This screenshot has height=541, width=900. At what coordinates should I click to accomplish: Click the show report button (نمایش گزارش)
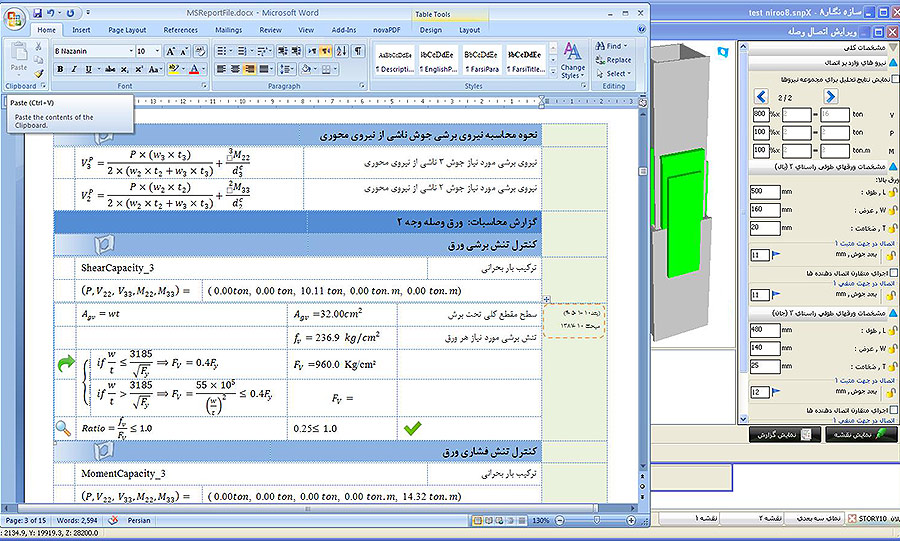click(783, 435)
